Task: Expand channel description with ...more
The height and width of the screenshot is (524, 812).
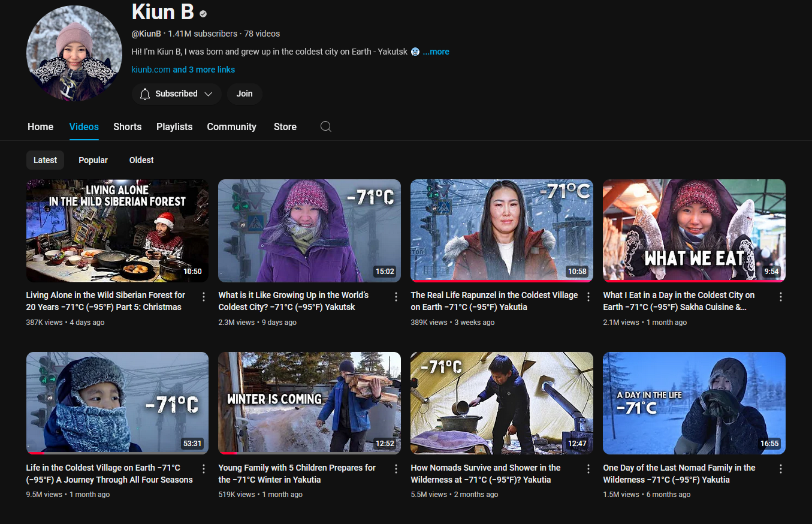Action: tap(436, 52)
